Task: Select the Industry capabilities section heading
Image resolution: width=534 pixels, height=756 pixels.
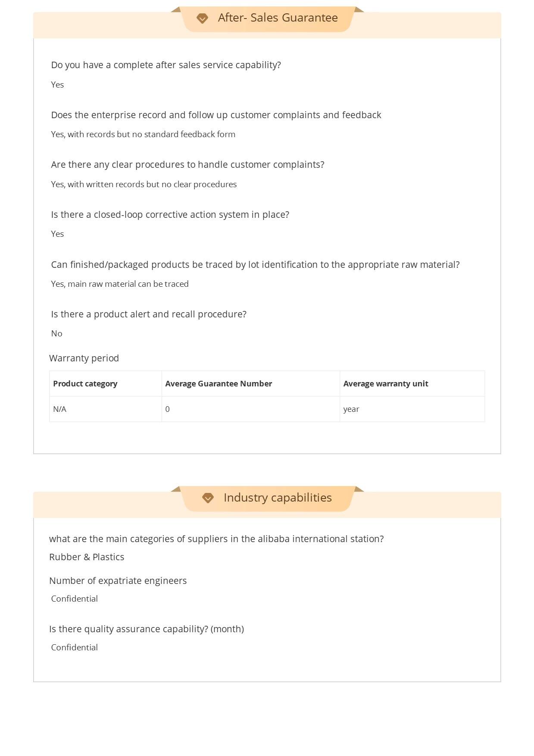Action: (278, 498)
